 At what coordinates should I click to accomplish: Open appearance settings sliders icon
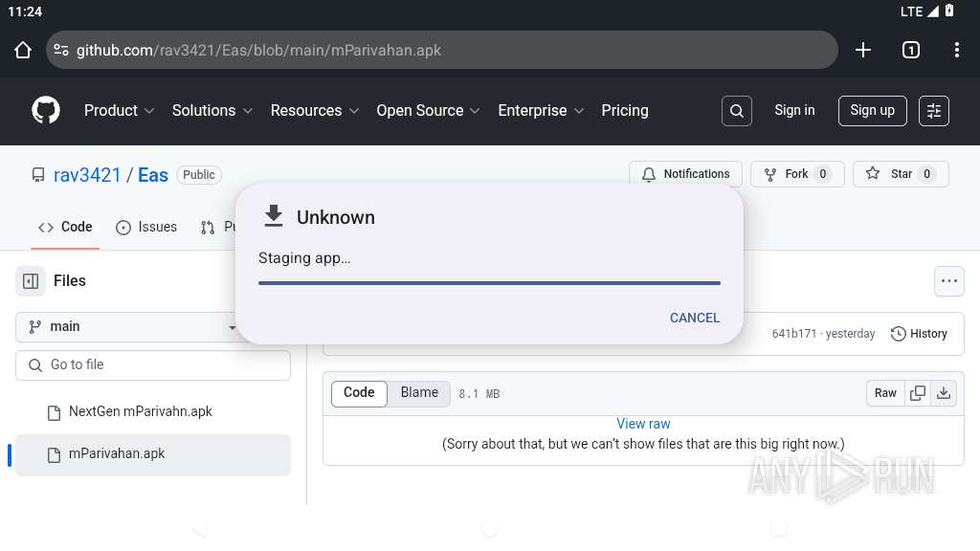(x=934, y=111)
